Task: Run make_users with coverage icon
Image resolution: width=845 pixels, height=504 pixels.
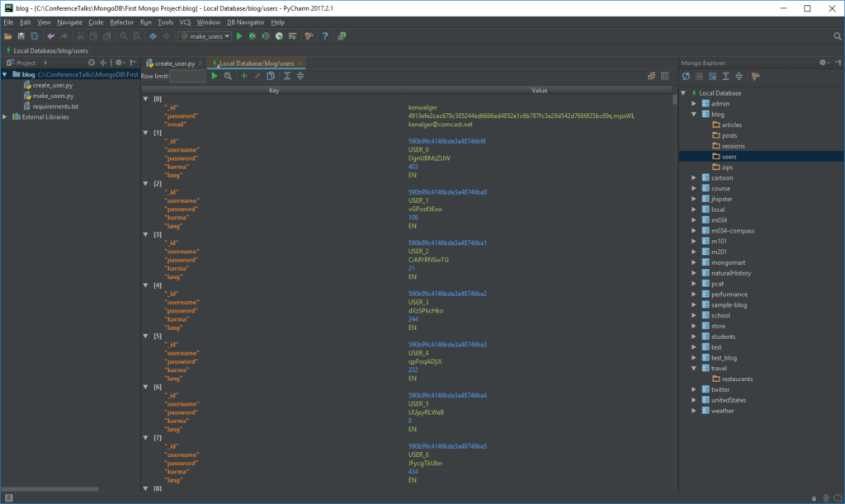Action: [x=266, y=36]
